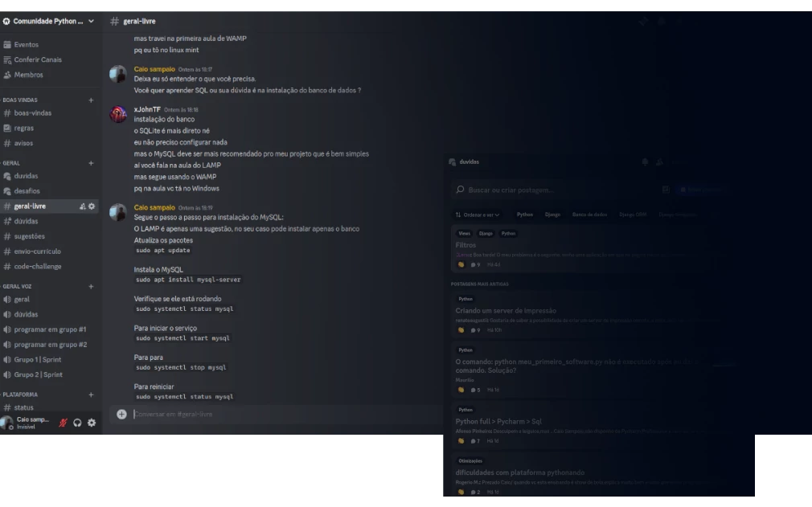This screenshot has width=812, height=507.
Task: Select the Python tag filter
Action: tap(525, 215)
